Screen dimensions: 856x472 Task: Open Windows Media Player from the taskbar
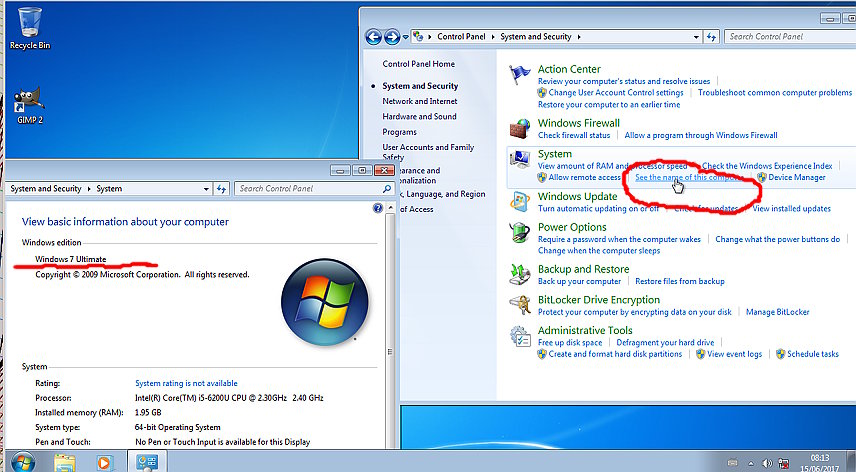(104, 463)
